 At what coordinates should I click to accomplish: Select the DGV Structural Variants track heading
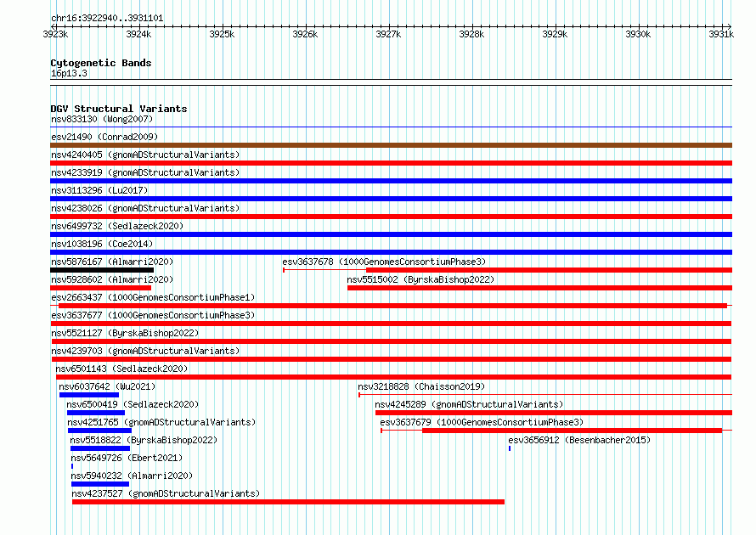click(x=119, y=109)
